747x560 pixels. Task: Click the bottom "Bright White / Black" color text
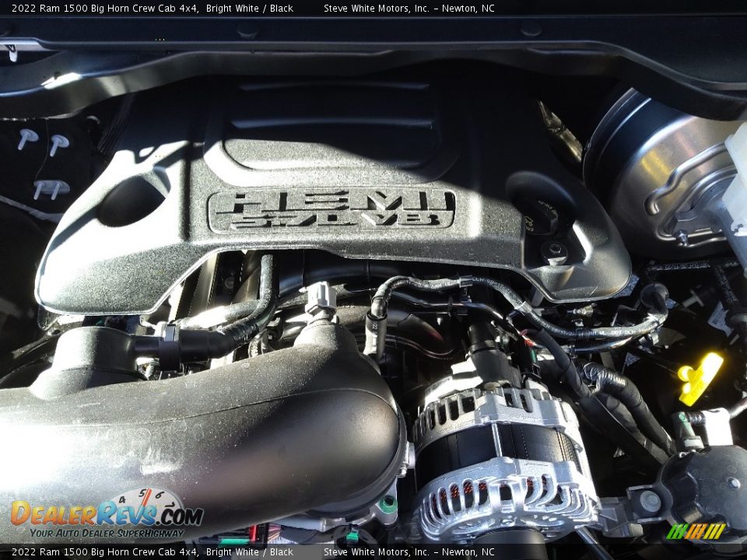click(250, 552)
